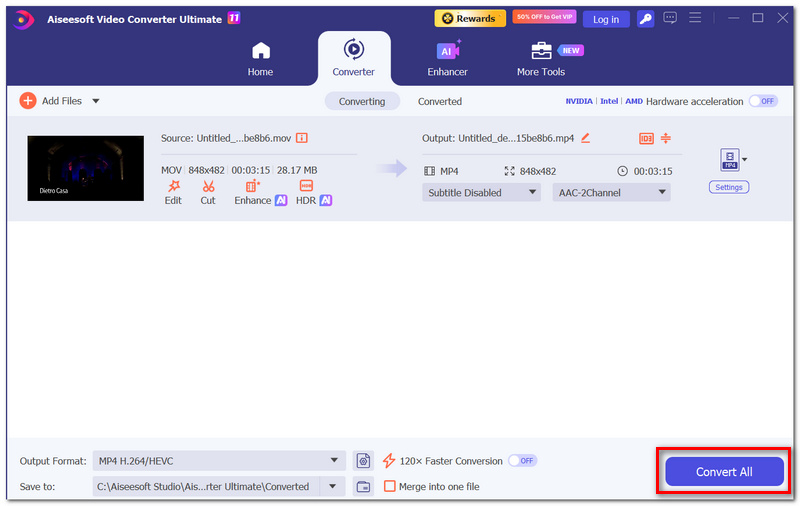Click the source filename Untitled_...be8b6.mov
Image resolution: width=800 pixels, height=506 pixels.
point(244,138)
